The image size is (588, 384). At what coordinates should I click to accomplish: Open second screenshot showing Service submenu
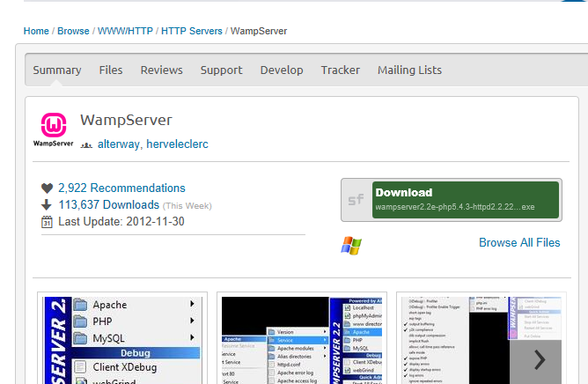302,339
